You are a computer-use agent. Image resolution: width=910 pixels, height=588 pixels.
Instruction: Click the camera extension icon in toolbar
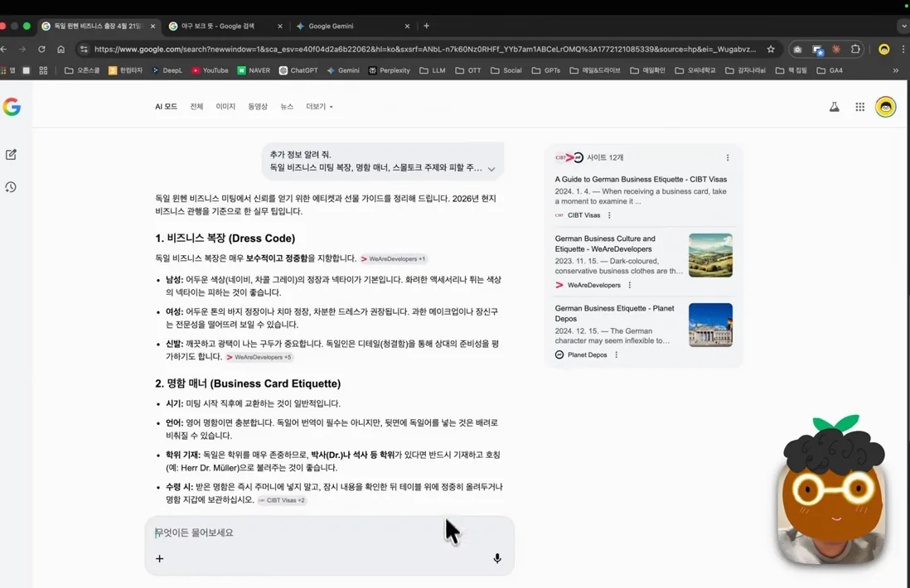click(x=798, y=50)
